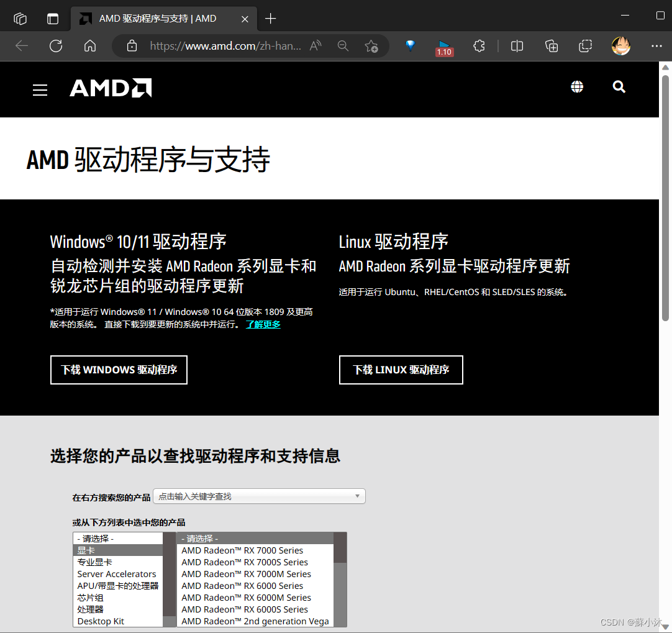Refresh the current page
The image size is (672, 633).
coord(55,45)
